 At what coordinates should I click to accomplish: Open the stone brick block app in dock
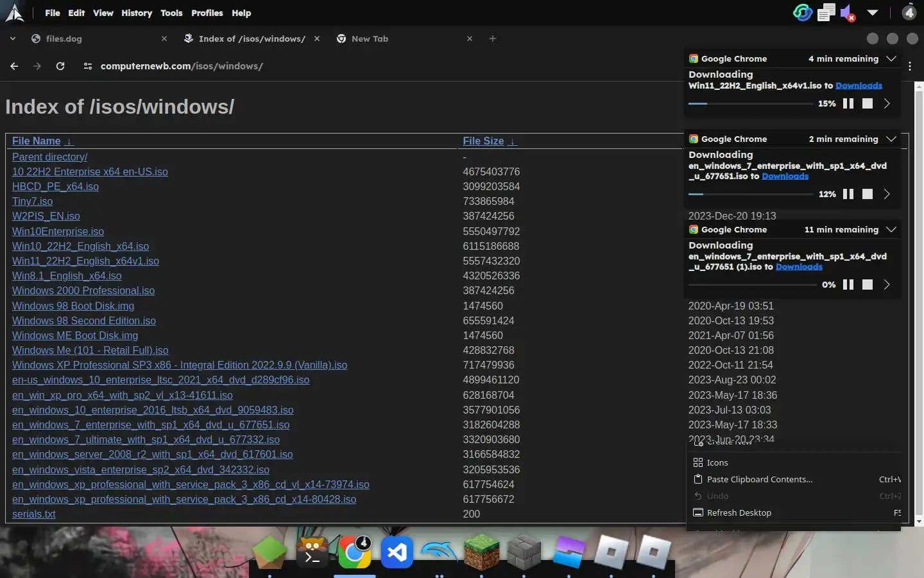click(x=524, y=552)
